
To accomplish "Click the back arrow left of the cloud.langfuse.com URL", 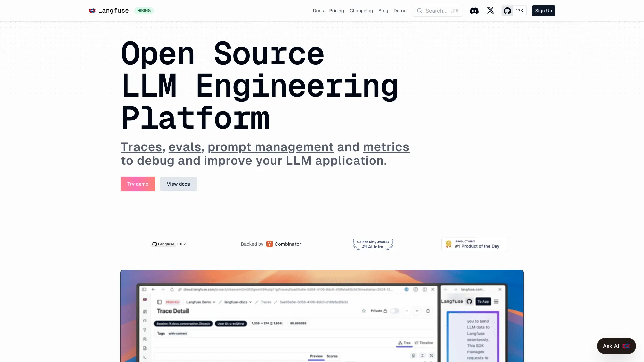I will click(x=153, y=289).
